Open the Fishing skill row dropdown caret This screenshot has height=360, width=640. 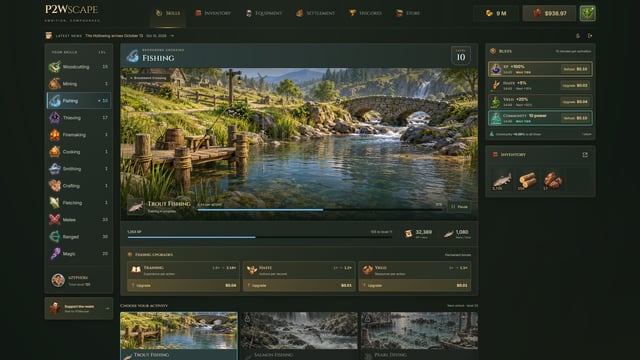click(x=99, y=101)
